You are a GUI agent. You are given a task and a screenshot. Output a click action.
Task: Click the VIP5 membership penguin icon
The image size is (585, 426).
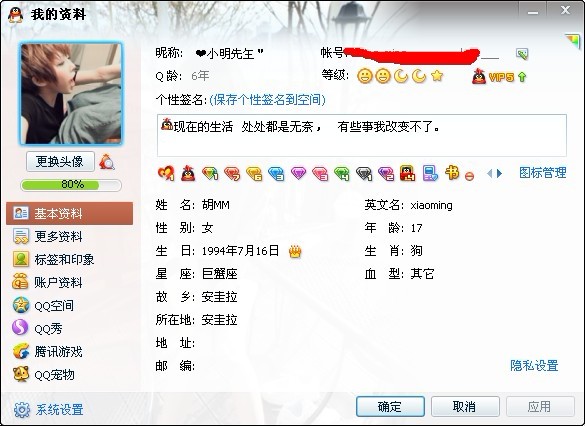[479, 76]
